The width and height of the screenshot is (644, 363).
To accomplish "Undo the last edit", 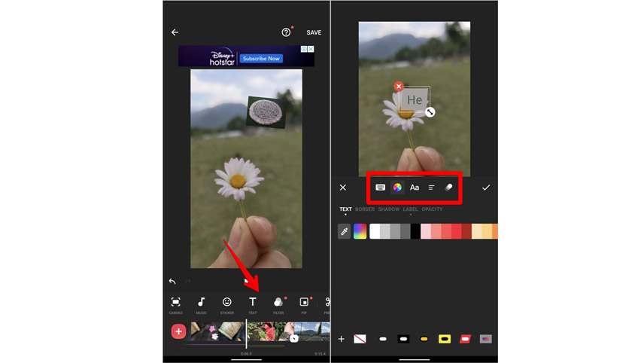I will coord(172,281).
